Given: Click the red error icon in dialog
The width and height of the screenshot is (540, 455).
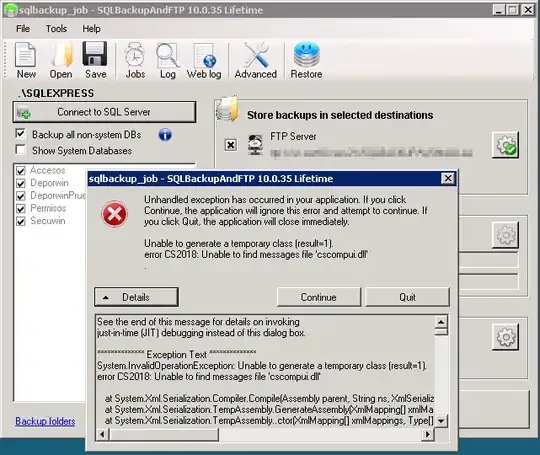Looking at the screenshot, I should (x=114, y=214).
